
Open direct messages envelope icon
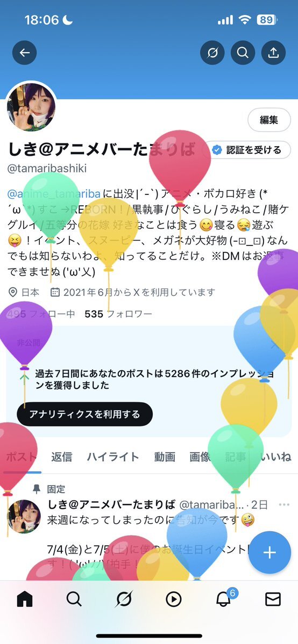[x=273, y=599]
